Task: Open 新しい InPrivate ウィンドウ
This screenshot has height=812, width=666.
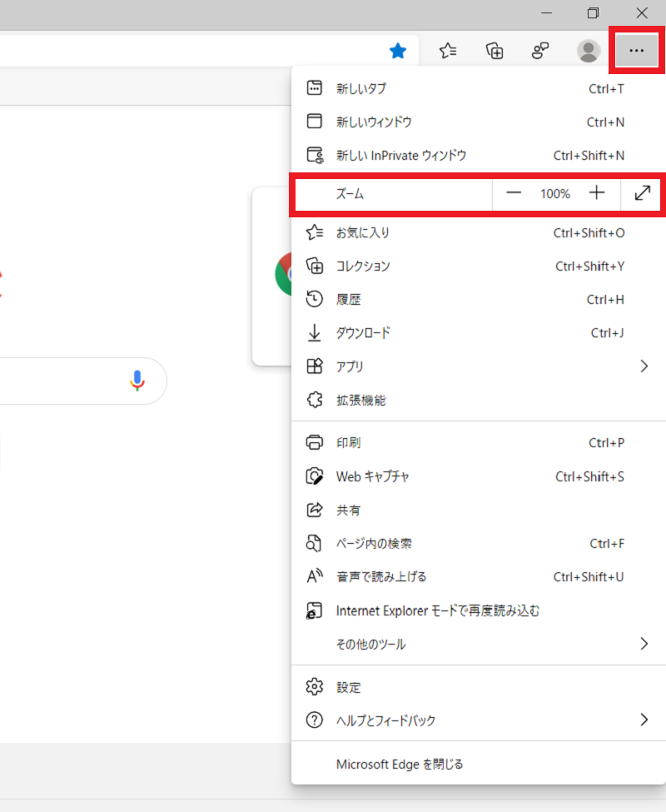Action: 479,156
